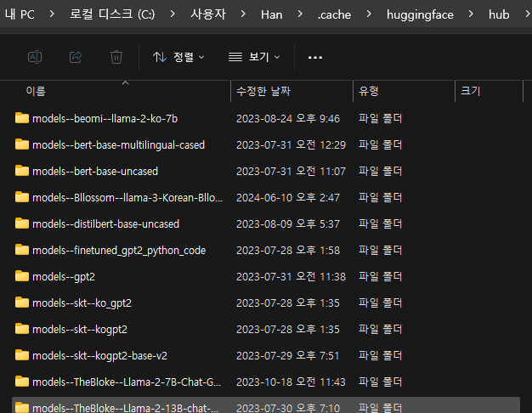Expand the chevron after 내 PC
Viewport: 532px width, 413px height.
(x=52, y=14)
